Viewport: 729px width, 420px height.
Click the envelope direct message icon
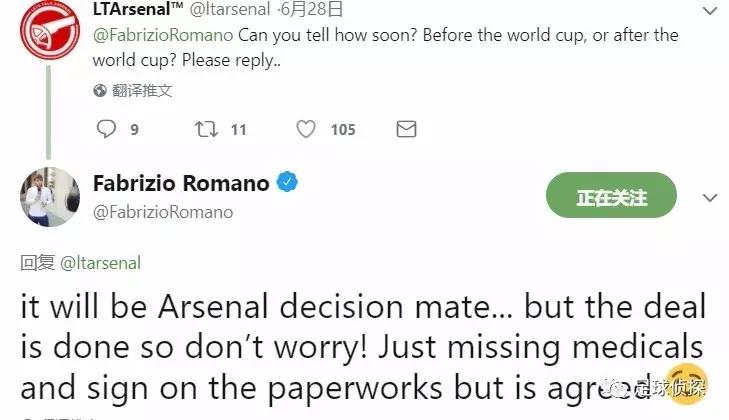(x=406, y=129)
